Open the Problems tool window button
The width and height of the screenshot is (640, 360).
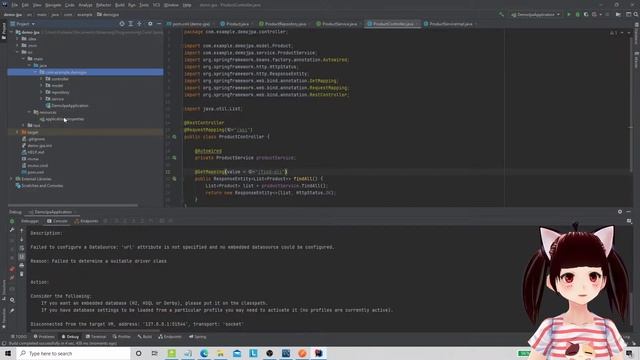(x=44, y=337)
